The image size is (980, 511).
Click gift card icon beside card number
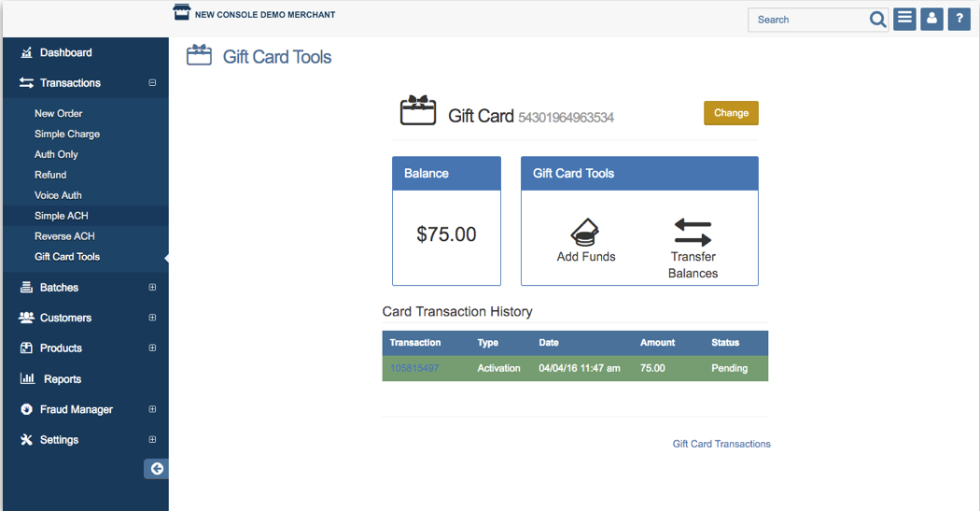(418, 110)
